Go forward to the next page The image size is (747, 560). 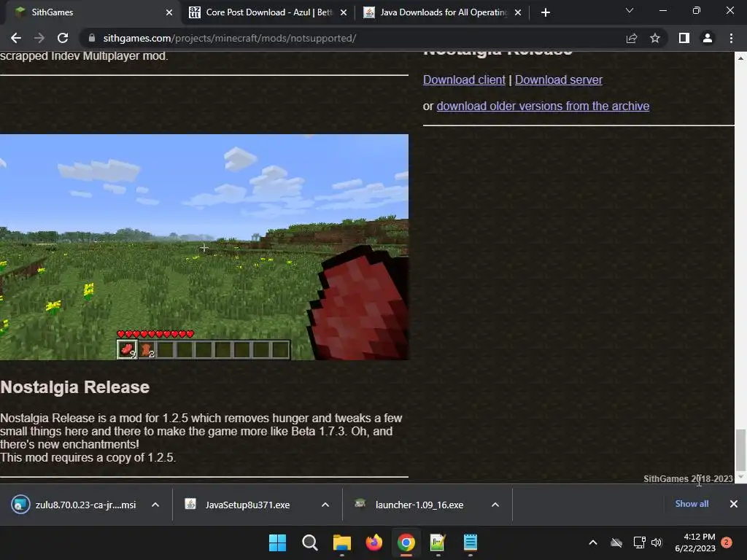[x=39, y=38]
